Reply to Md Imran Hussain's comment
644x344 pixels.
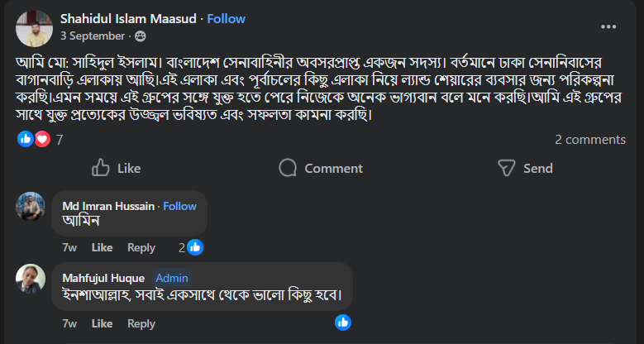point(141,247)
